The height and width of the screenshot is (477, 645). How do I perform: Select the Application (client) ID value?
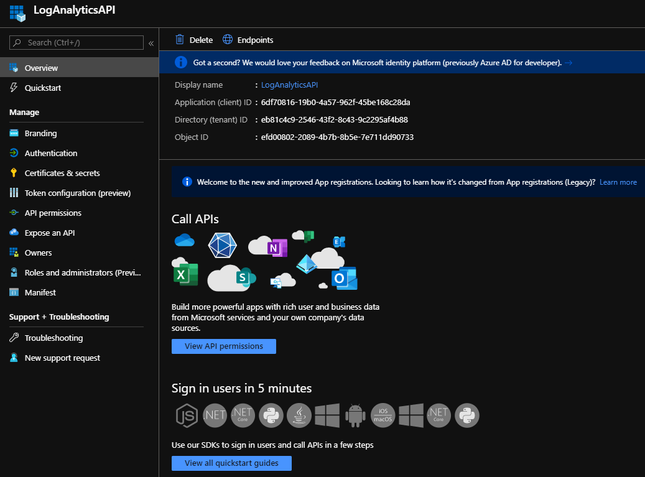(335, 102)
